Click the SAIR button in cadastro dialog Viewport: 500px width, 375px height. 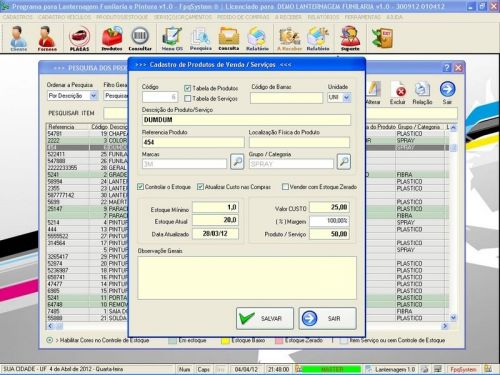[327, 318]
